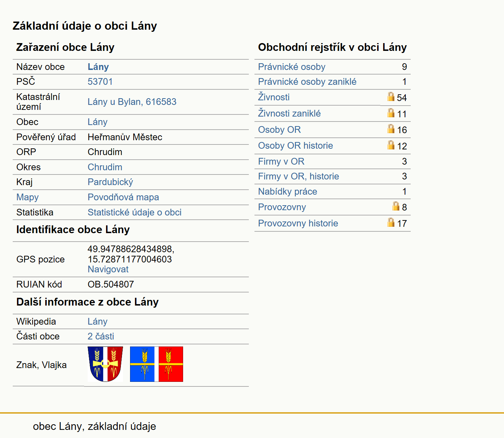Open the Chrudim link in Okres row
This screenshot has width=504, height=438.
point(105,167)
